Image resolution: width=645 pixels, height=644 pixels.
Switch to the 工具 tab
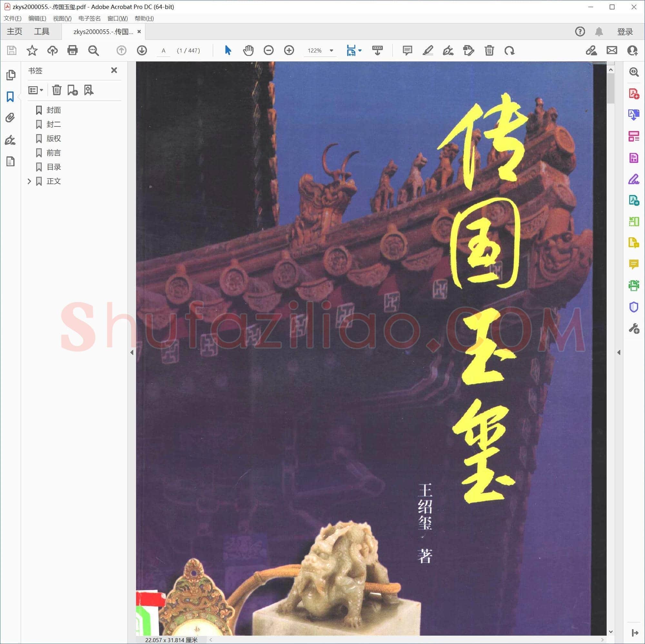pyautogui.click(x=42, y=31)
